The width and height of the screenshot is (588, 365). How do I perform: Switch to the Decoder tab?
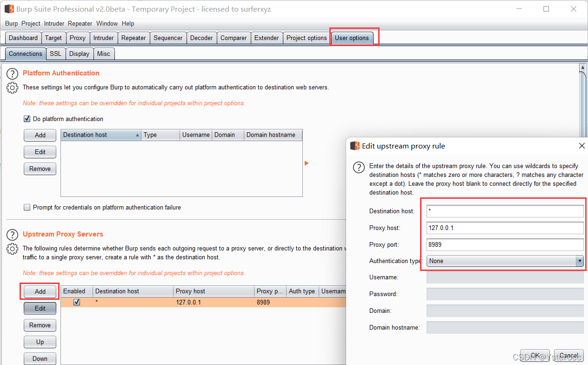coord(201,38)
